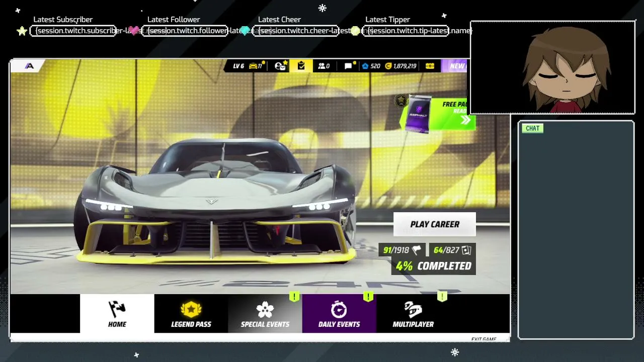This screenshot has height=362, width=644.
Task: Click the CHAT label in stream panel
Action: pyautogui.click(x=532, y=128)
